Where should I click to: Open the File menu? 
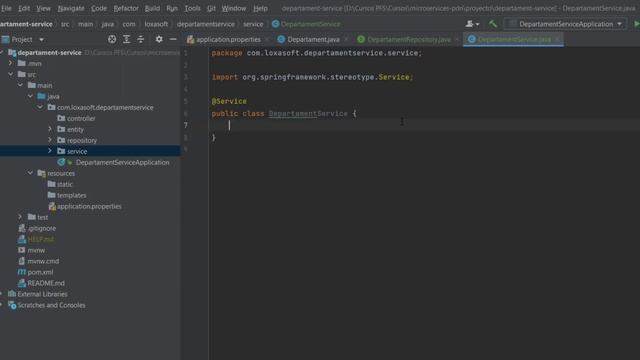[x=6, y=8]
